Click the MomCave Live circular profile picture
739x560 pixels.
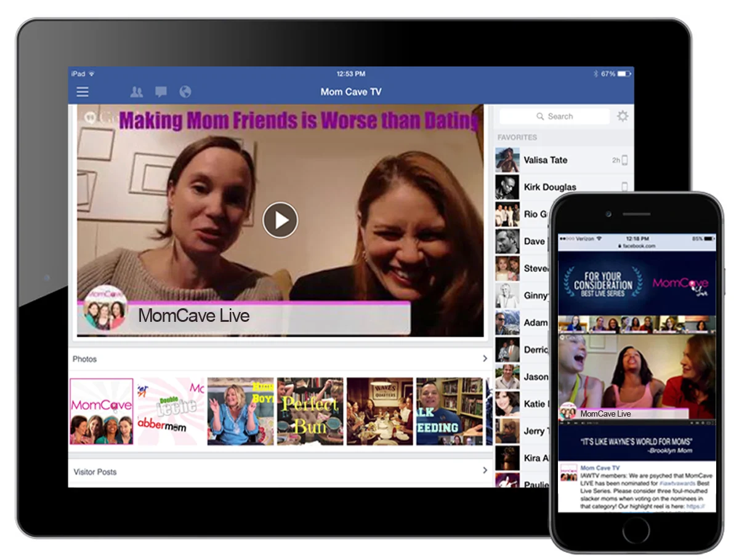click(x=105, y=308)
